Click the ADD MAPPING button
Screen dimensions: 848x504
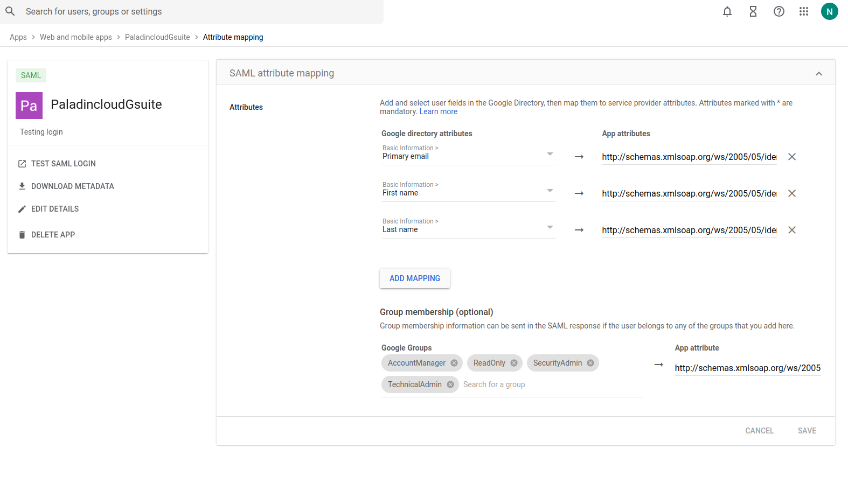(415, 278)
